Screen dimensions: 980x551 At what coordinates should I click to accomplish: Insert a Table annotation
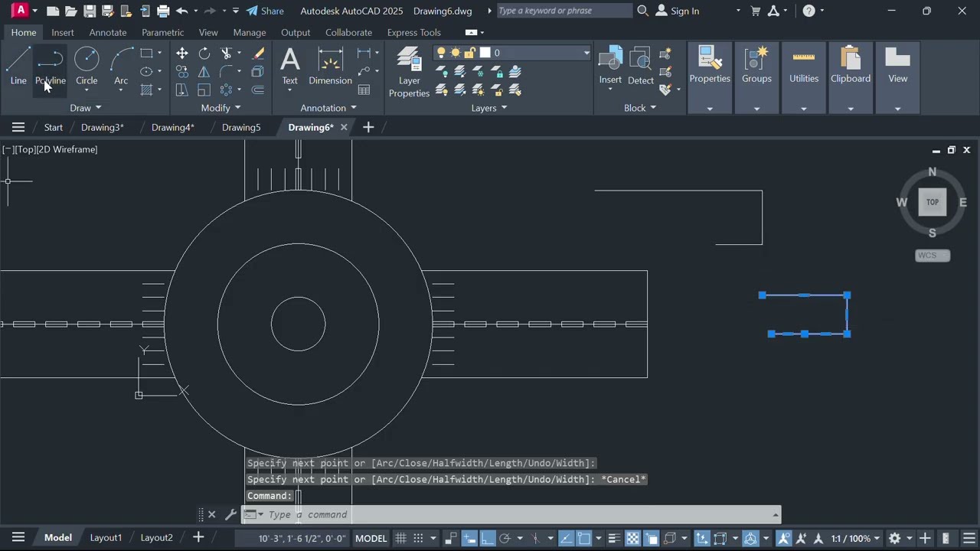point(364,90)
